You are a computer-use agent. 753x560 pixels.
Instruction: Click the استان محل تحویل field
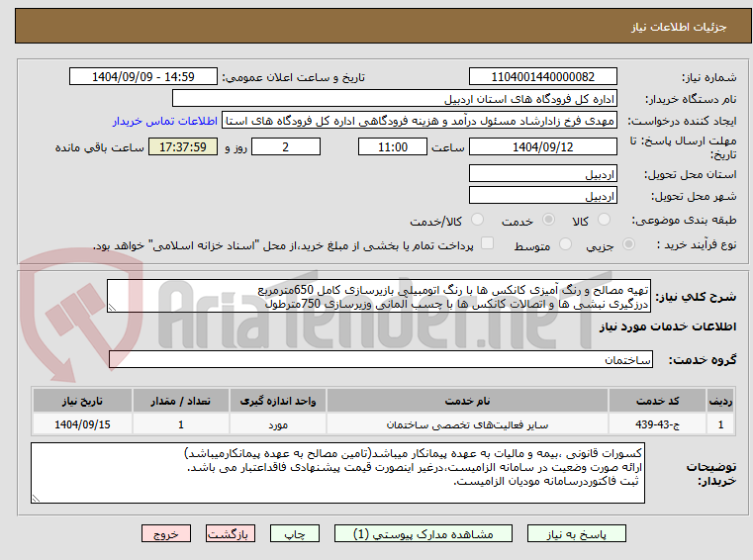[x=542, y=174]
